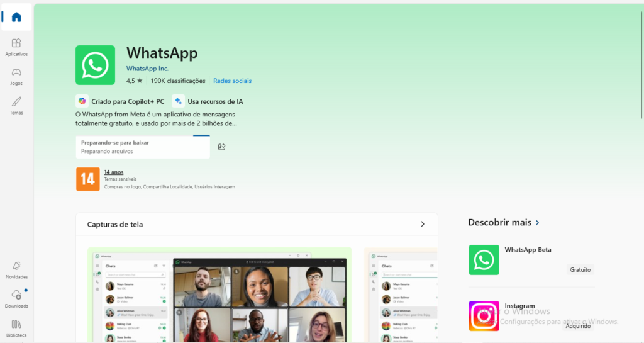
Task: Click the Descobrir mais heading
Action: (x=499, y=222)
